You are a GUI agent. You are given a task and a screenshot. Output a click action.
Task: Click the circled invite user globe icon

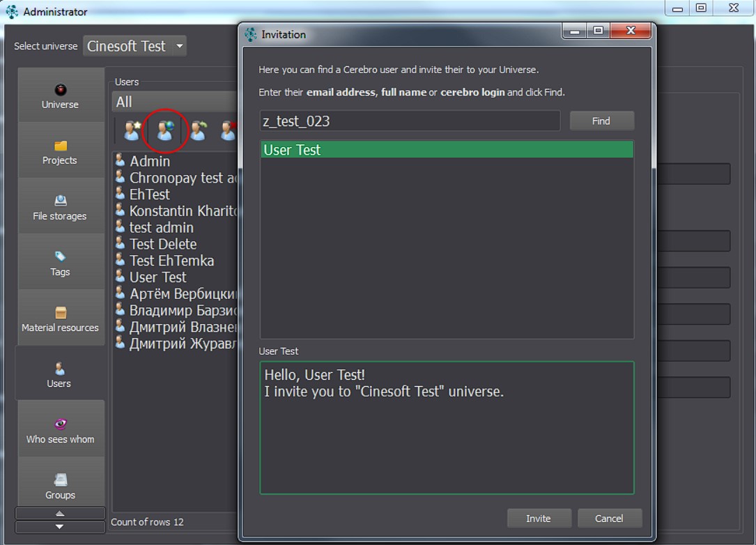165,131
